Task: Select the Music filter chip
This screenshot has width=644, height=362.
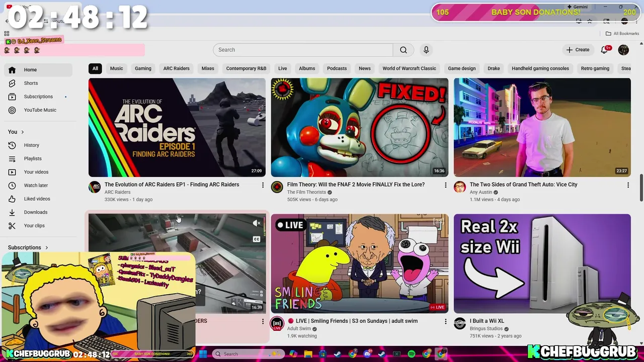Action: tap(116, 68)
